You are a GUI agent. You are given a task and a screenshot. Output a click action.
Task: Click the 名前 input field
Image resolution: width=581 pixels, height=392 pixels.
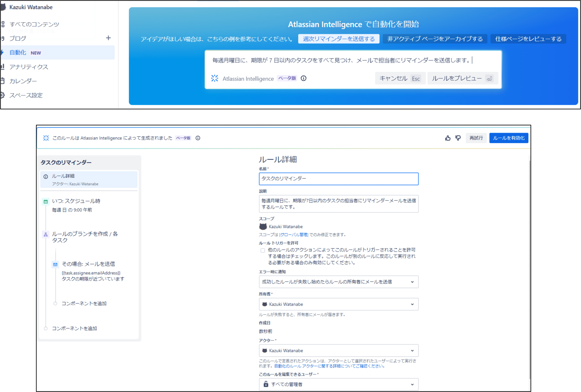338,179
